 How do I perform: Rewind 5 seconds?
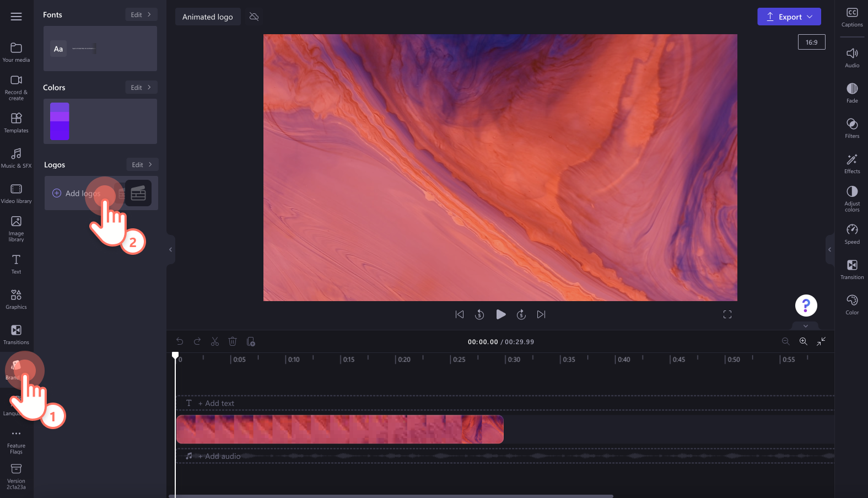point(479,314)
